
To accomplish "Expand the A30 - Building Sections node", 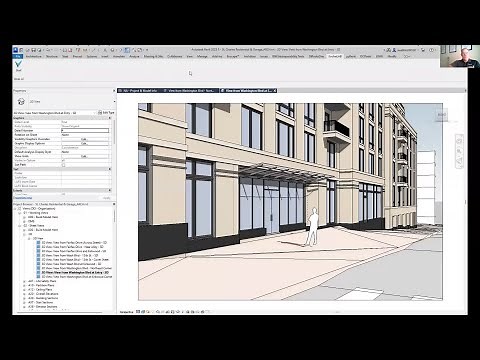I will click(x=24, y=298).
